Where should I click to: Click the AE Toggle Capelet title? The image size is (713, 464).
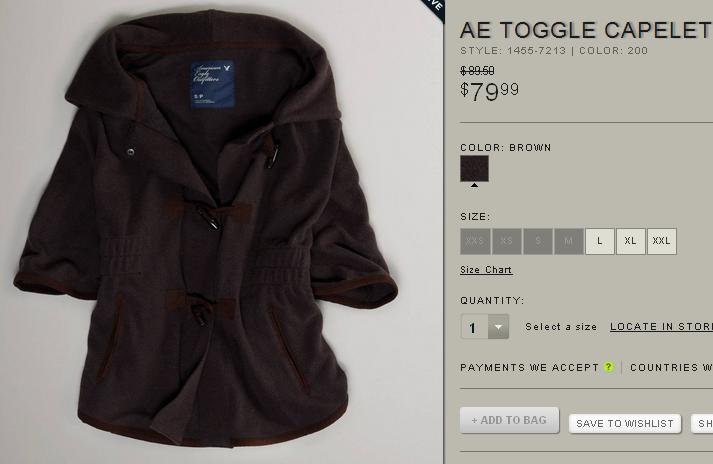click(586, 30)
